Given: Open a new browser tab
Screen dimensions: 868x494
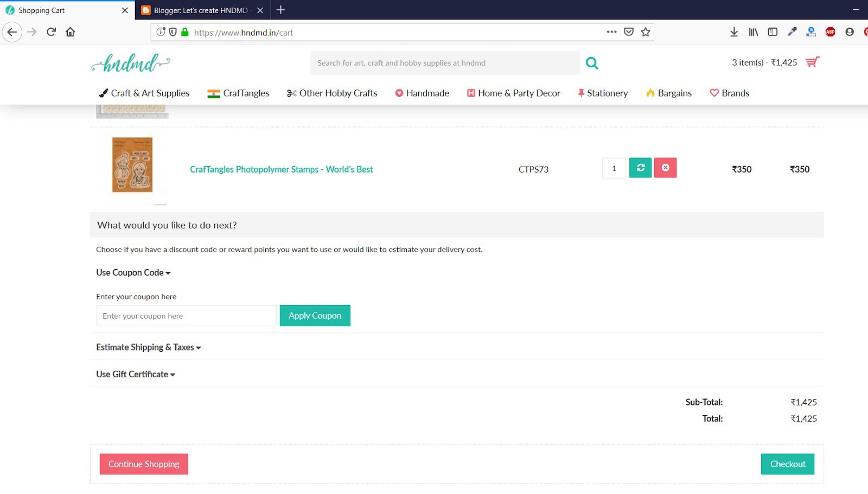Looking at the screenshot, I should (x=280, y=10).
